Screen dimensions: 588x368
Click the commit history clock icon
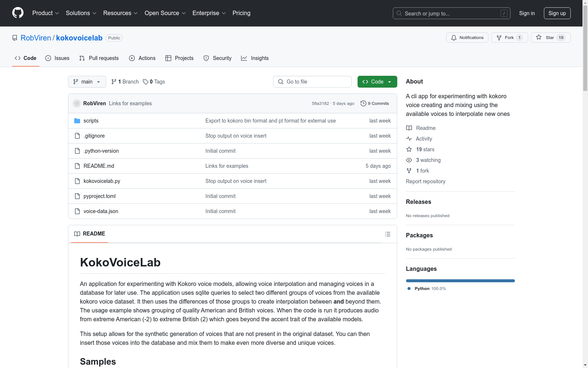coord(363,103)
